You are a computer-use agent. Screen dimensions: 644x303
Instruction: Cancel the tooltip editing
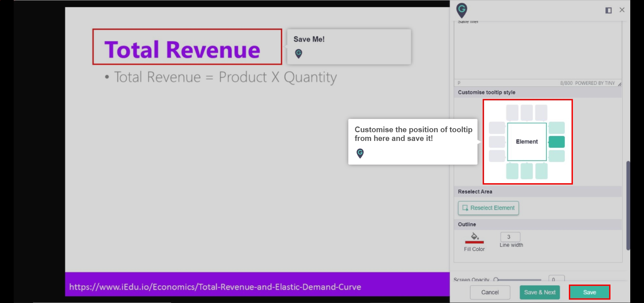(x=490, y=292)
